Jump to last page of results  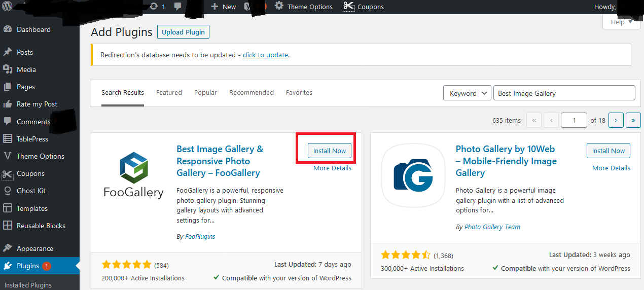(633, 120)
